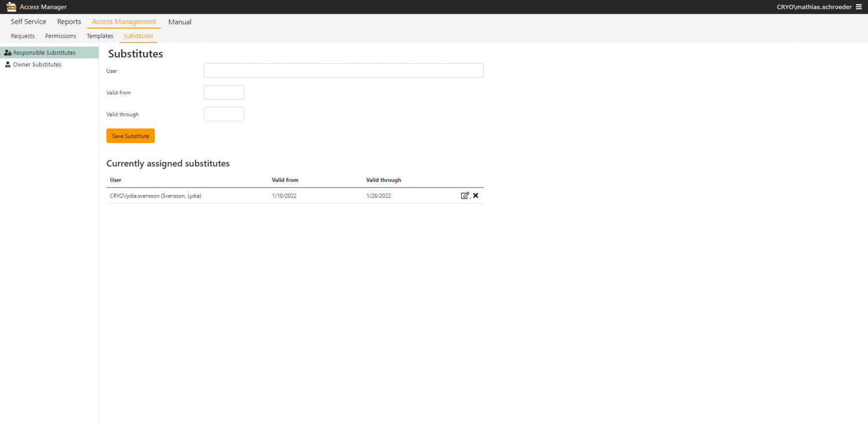Image resolution: width=868 pixels, height=423 pixels.
Task: Switch to the Requests tab
Action: pyautogui.click(x=23, y=36)
